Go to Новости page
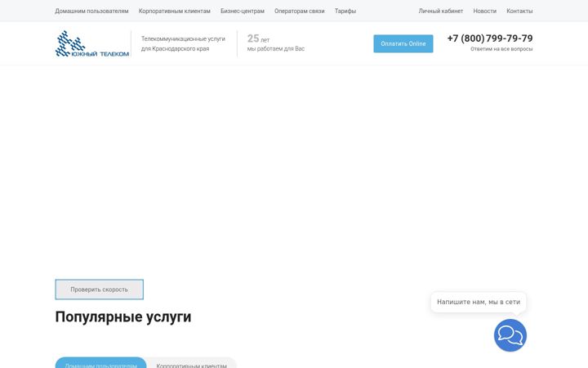This screenshot has height=368, width=588. tap(484, 11)
